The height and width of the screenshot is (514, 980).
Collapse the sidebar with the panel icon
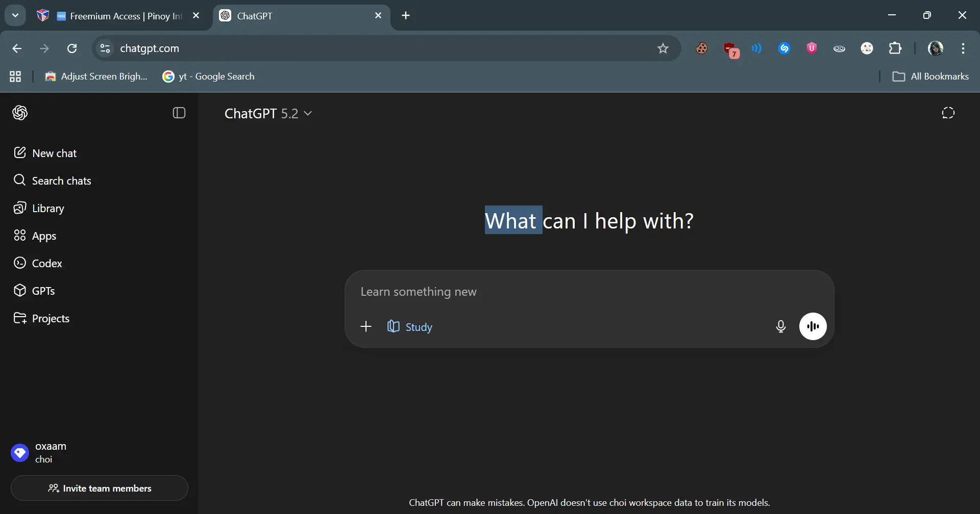[179, 113]
